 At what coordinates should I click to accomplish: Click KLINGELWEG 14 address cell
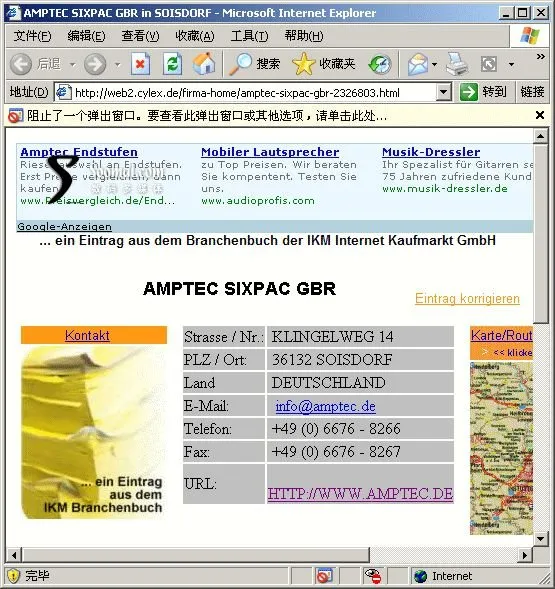[360, 337]
